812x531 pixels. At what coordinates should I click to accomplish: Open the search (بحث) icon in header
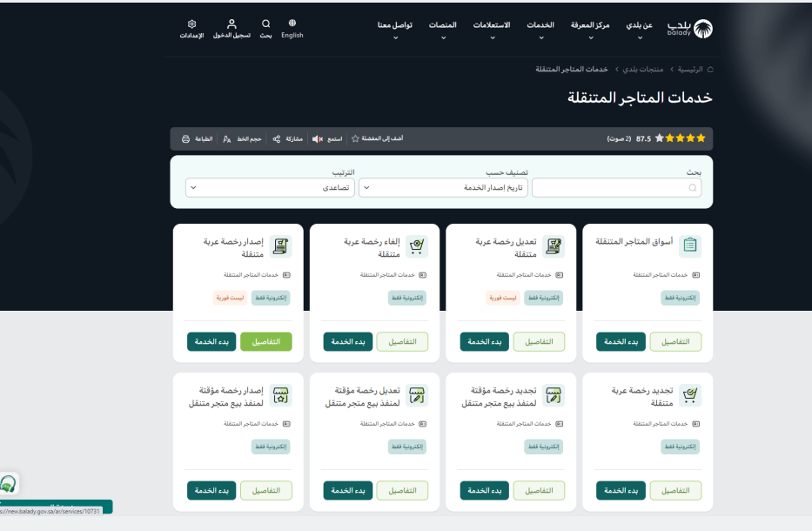point(265,29)
